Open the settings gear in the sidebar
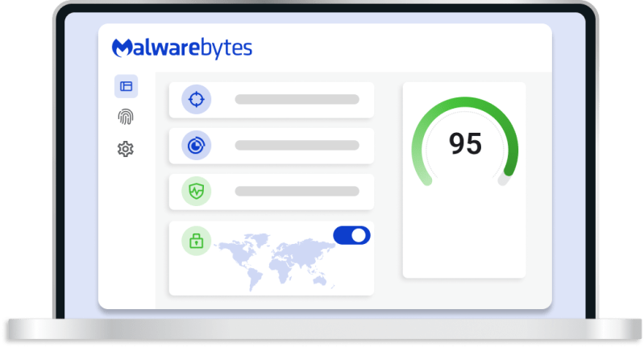This screenshot has width=644, height=347. (x=126, y=149)
